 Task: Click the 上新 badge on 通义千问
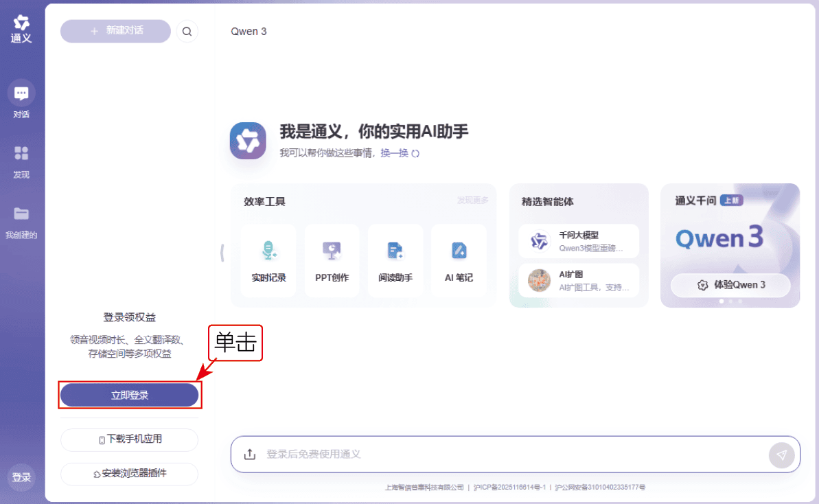coord(731,201)
